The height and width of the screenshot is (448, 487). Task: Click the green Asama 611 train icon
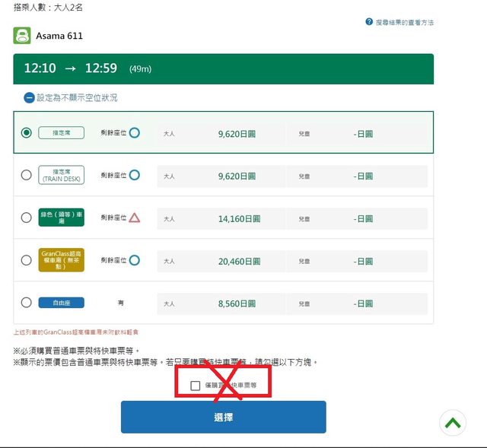pos(22,36)
